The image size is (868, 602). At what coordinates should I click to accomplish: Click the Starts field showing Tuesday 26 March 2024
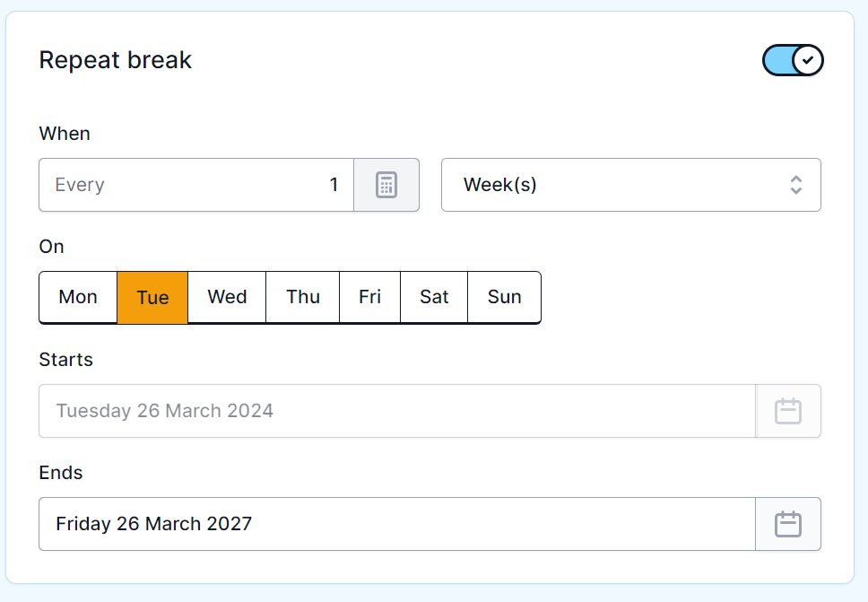[x=397, y=411]
